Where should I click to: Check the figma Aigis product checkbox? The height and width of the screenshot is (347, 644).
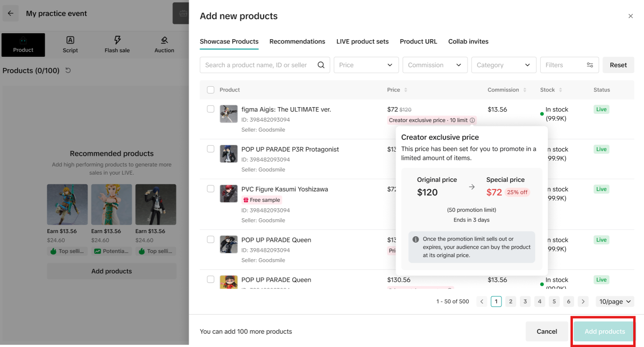(211, 109)
